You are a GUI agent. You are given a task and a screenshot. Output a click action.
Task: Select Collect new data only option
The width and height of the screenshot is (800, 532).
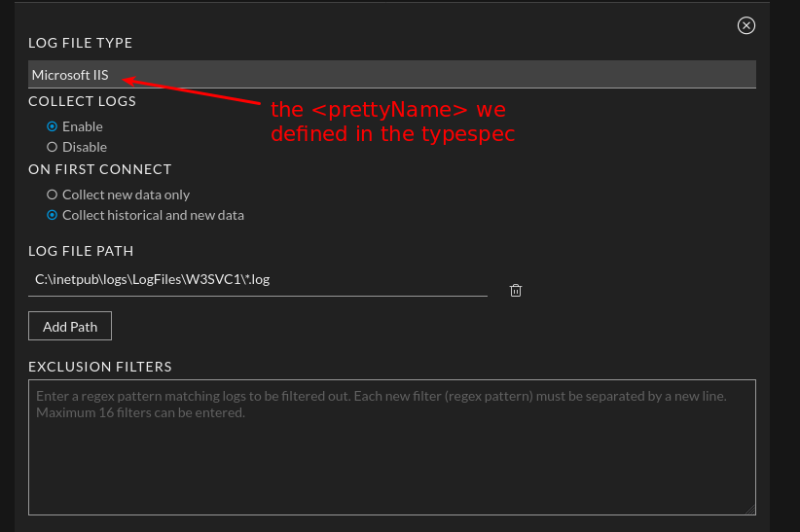(53, 195)
